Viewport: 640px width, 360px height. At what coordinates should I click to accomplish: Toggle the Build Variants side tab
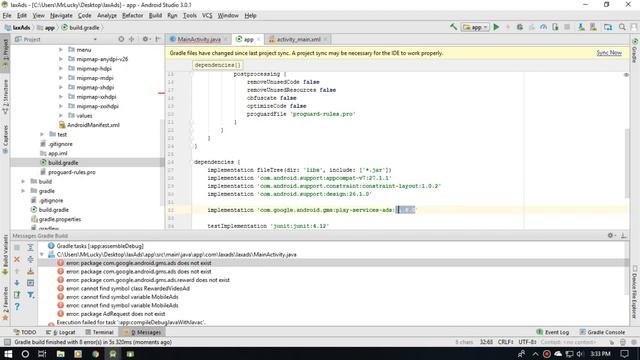(x=5, y=254)
